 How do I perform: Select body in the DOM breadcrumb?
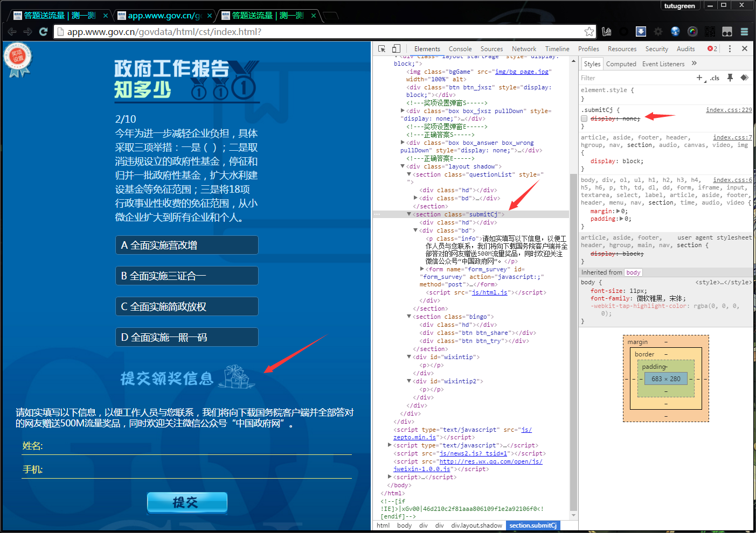click(404, 525)
